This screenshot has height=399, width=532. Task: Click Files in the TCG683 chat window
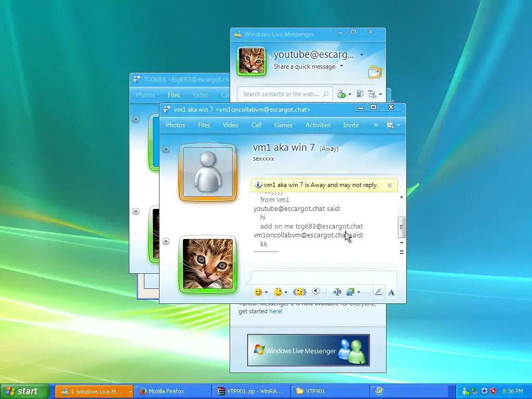174,95
